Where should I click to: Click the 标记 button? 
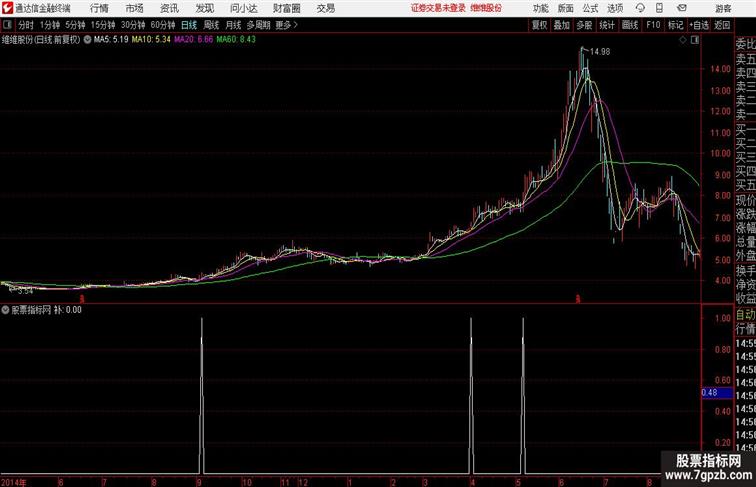(x=675, y=25)
